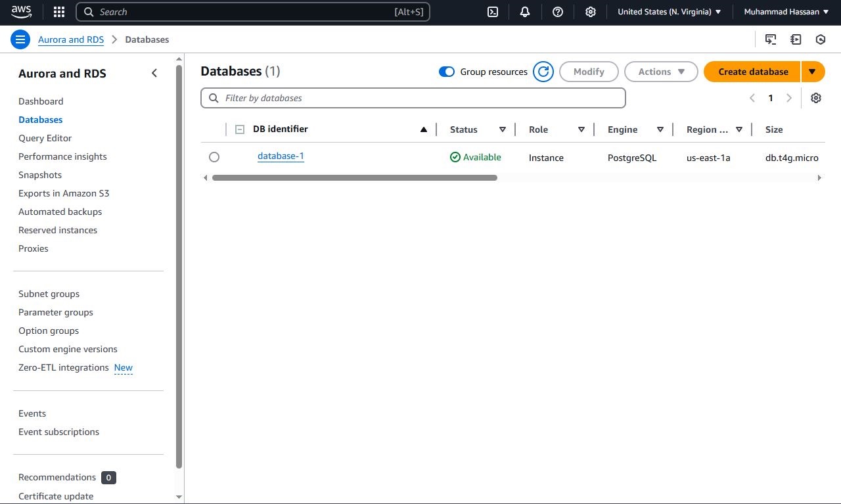Sort by DB identifier ascending arrow
The width and height of the screenshot is (841, 504).
coord(424,129)
